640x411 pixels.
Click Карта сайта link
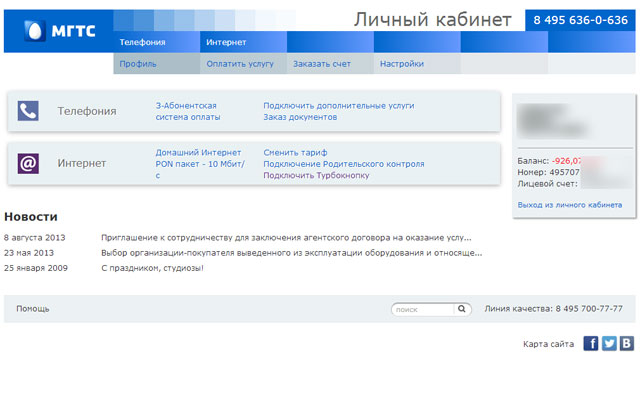[x=548, y=344]
